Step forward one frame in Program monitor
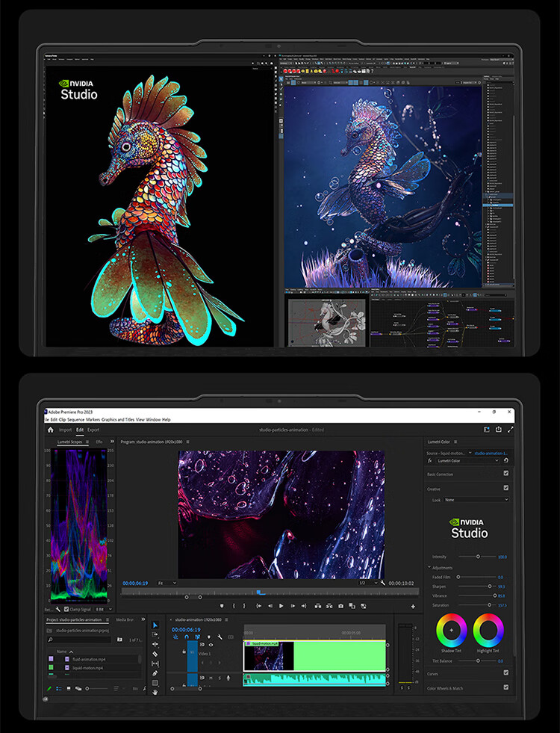560x733 pixels. tap(293, 606)
